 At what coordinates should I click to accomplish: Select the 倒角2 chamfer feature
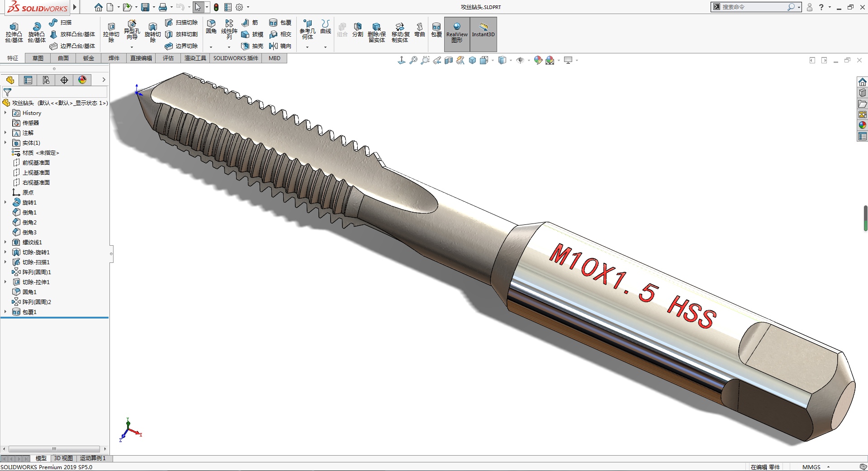click(25, 222)
